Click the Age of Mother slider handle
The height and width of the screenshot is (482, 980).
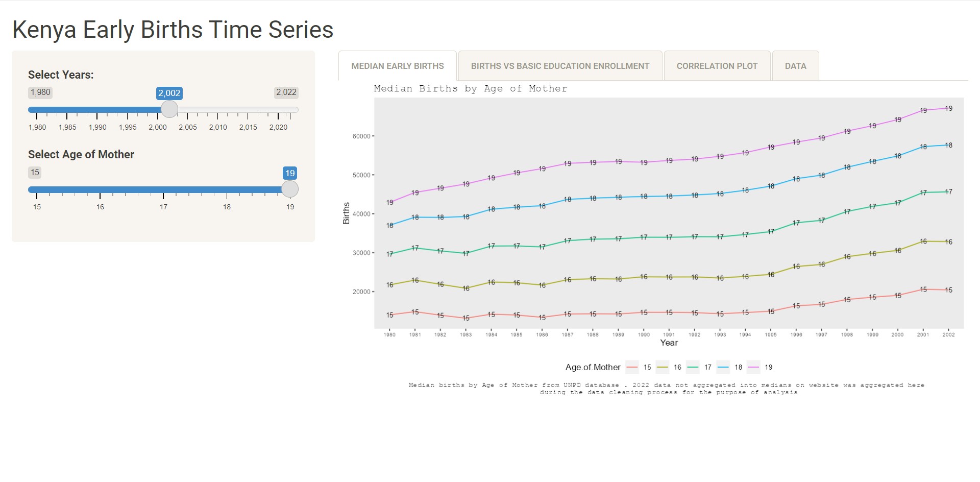tap(290, 189)
